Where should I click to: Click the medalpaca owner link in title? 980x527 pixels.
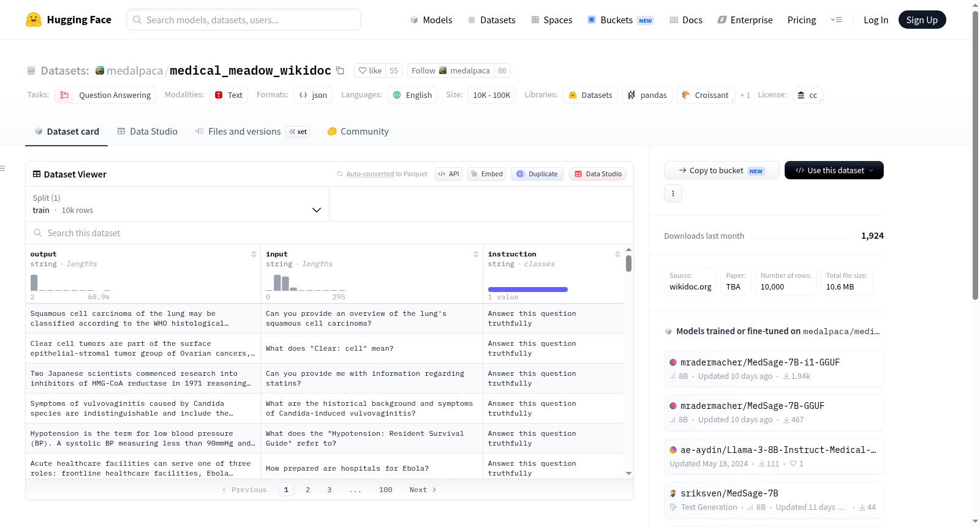tap(134, 70)
